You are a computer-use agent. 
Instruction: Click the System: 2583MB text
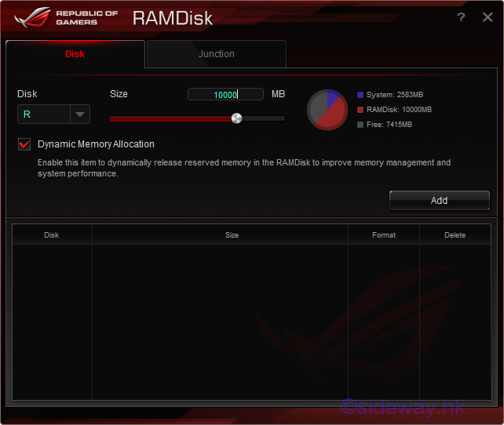coord(395,95)
